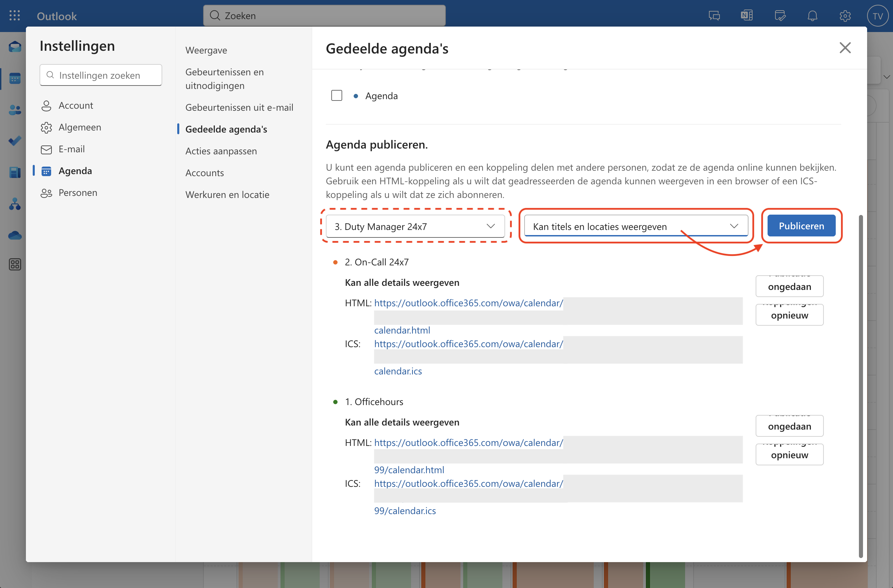Open the notifications bell
The height and width of the screenshot is (588, 893).
pos(812,16)
